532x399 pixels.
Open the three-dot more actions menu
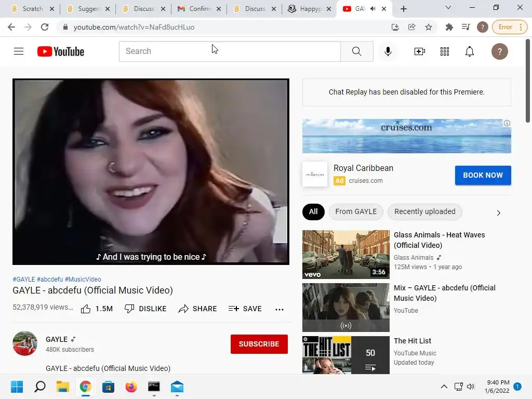279,309
